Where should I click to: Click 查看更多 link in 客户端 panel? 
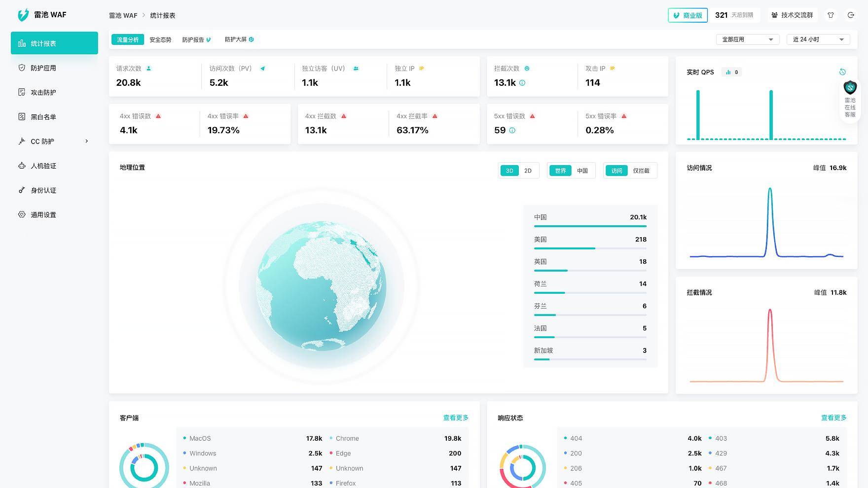tap(455, 418)
